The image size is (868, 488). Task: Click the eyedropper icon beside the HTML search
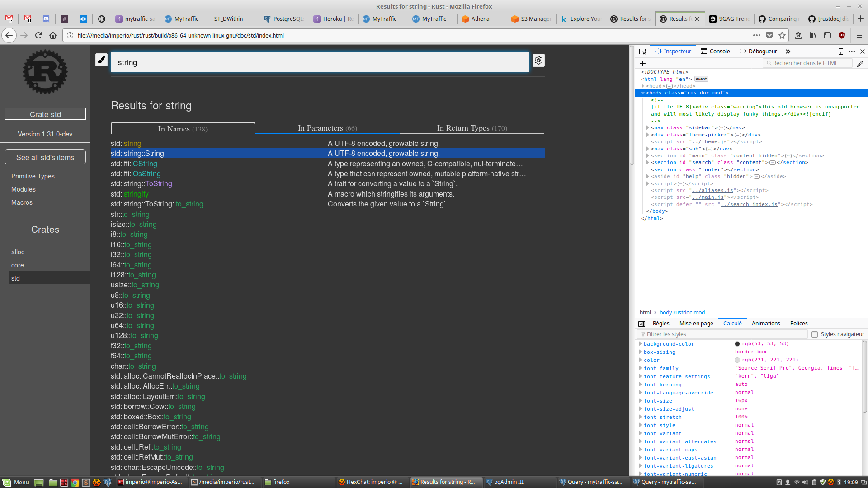[x=860, y=63]
